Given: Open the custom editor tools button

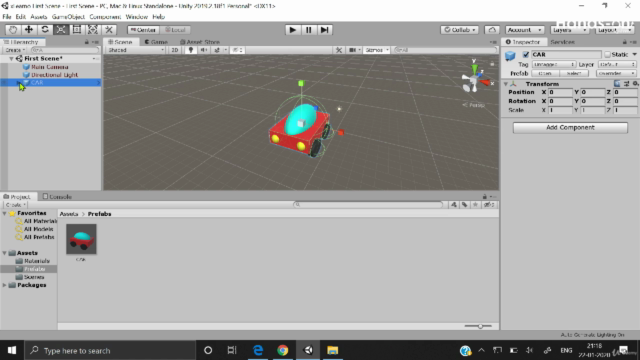Looking at the screenshot, I should pyautogui.click(x=109, y=30).
